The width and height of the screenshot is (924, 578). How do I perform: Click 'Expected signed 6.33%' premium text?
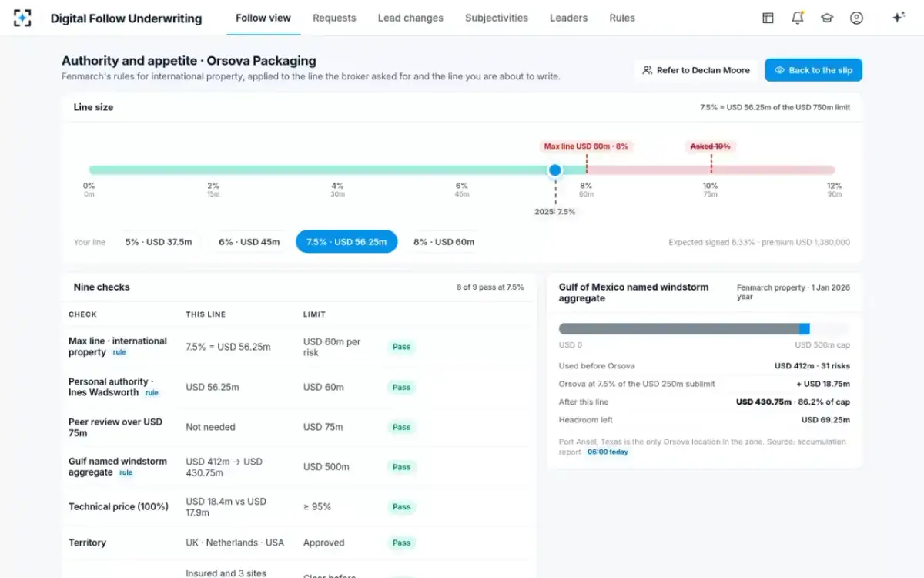coord(759,242)
